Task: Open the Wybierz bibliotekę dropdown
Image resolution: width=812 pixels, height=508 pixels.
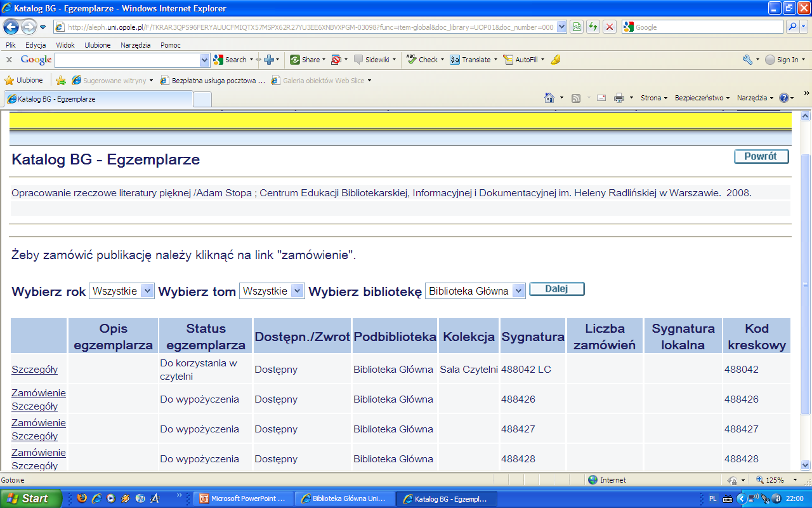Action: click(x=475, y=291)
